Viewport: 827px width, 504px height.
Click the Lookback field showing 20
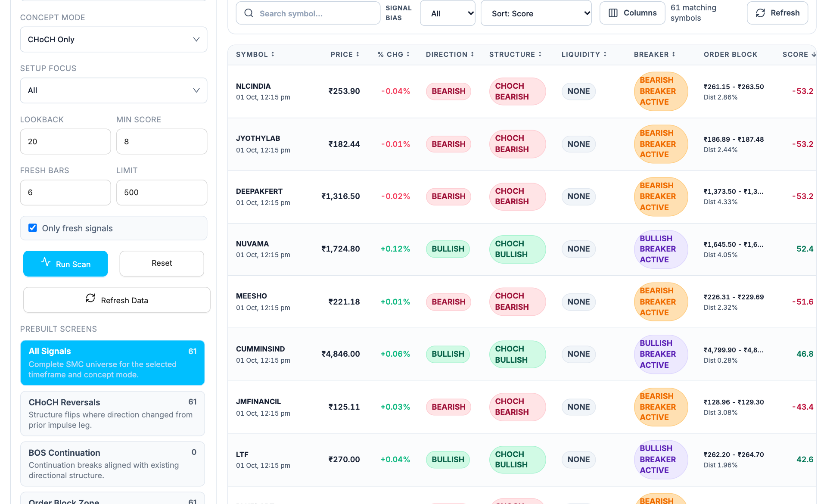tap(65, 141)
